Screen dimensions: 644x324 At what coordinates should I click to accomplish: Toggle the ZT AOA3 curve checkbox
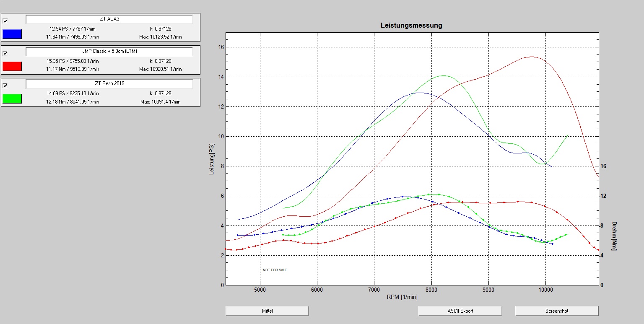[x=5, y=21]
